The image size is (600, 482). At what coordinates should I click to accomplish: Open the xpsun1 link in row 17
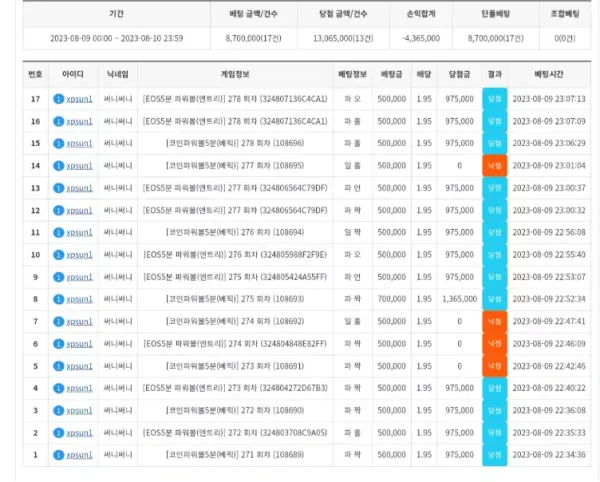(x=79, y=99)
